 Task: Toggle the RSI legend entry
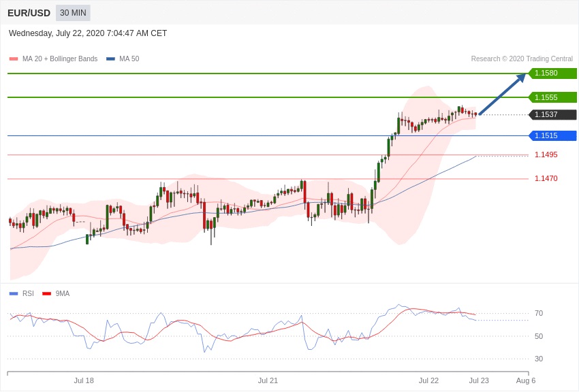tap(27, 294)
